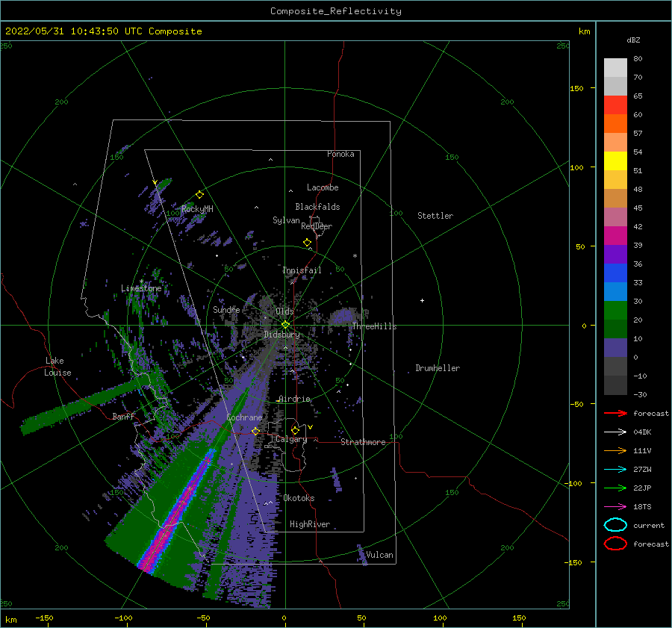Click the Cochrane city label
Viewport: 672px width, 628px height.
pyautogui.click(x=244, y=417)
